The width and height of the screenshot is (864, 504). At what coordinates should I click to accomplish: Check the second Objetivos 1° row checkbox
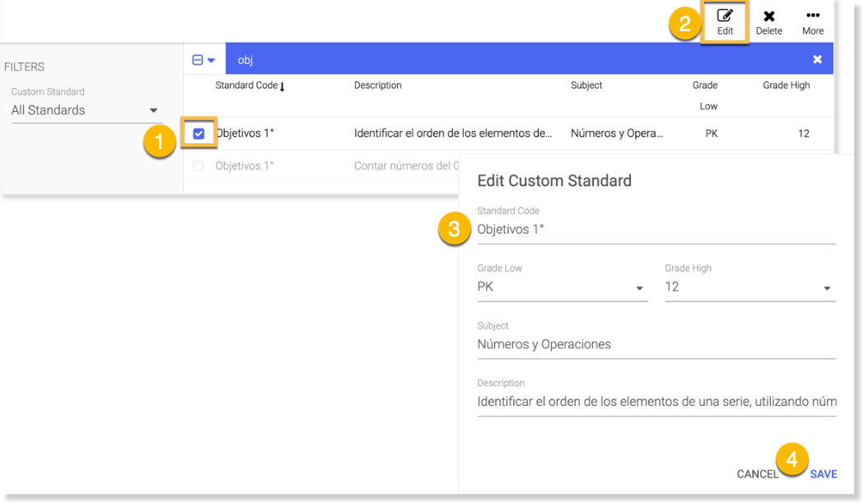198,166
